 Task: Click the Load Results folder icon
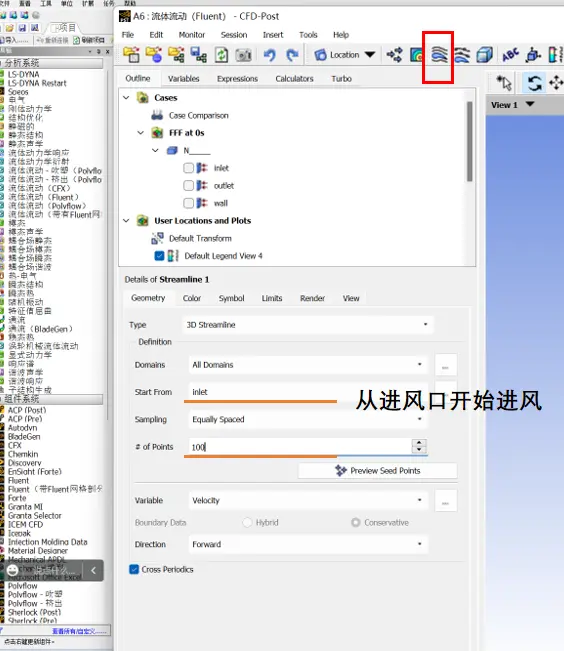click(x=132, y=55)
